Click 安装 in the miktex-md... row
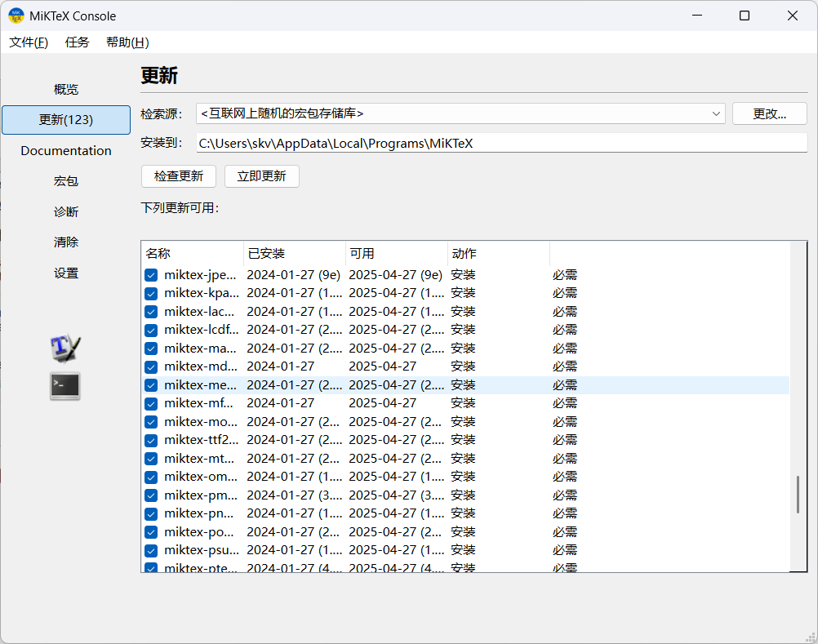The height and width of the screenshot is (644, 818). [x=463, y=366]
